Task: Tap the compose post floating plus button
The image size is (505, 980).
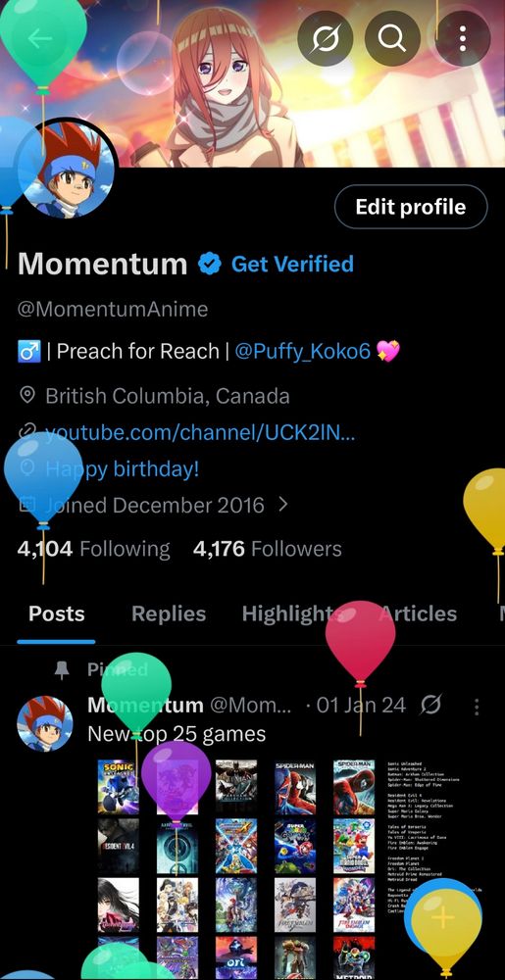Action: pyautogui.click(x=443, y=917)
